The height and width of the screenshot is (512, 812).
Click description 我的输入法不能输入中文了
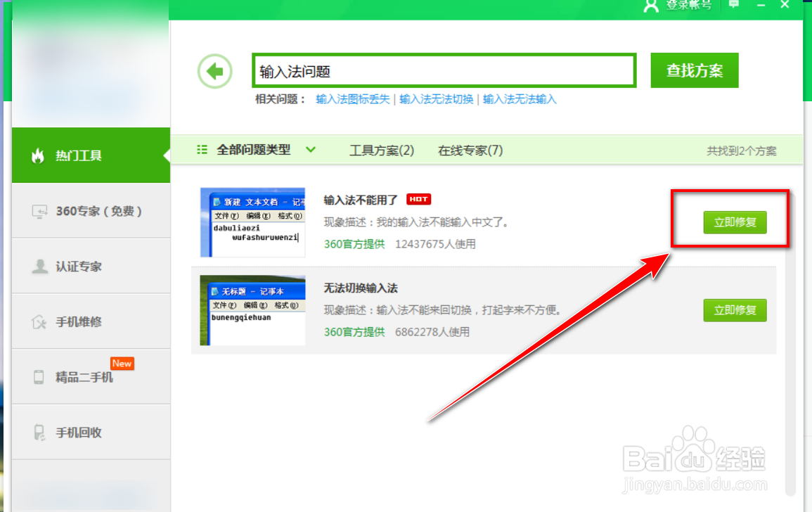pos(444,222)
